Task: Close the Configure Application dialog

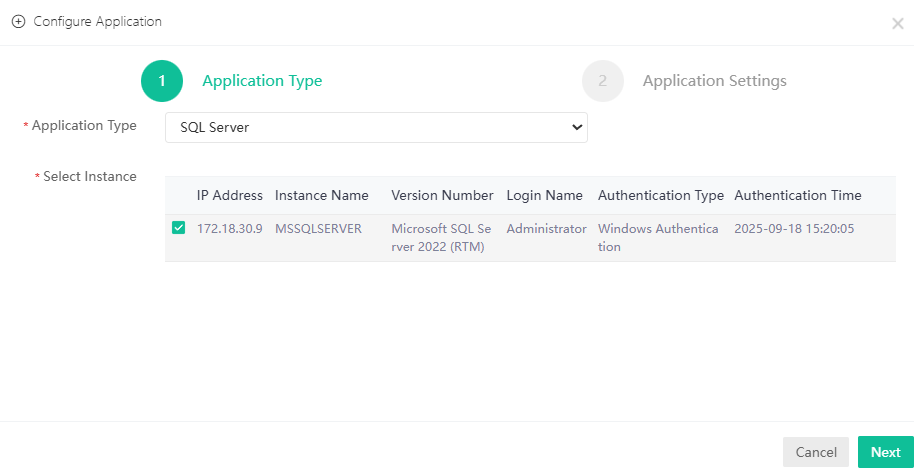Action: coord(897,24)
